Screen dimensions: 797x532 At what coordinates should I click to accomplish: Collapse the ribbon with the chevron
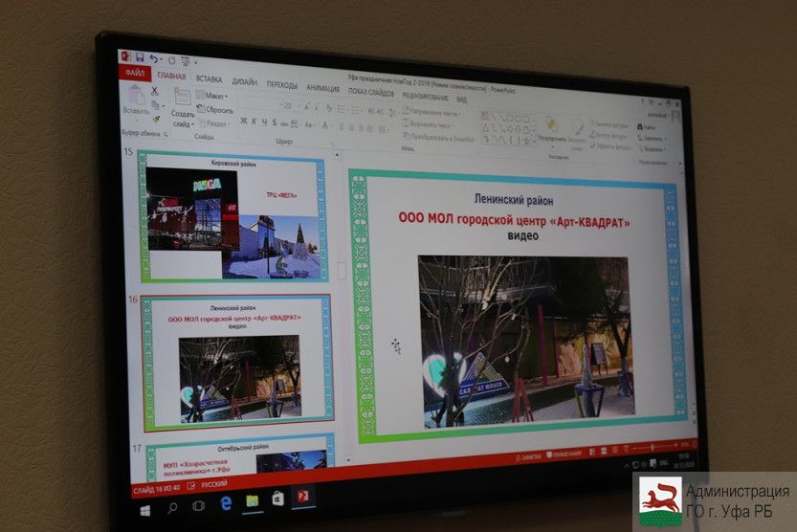680,163
